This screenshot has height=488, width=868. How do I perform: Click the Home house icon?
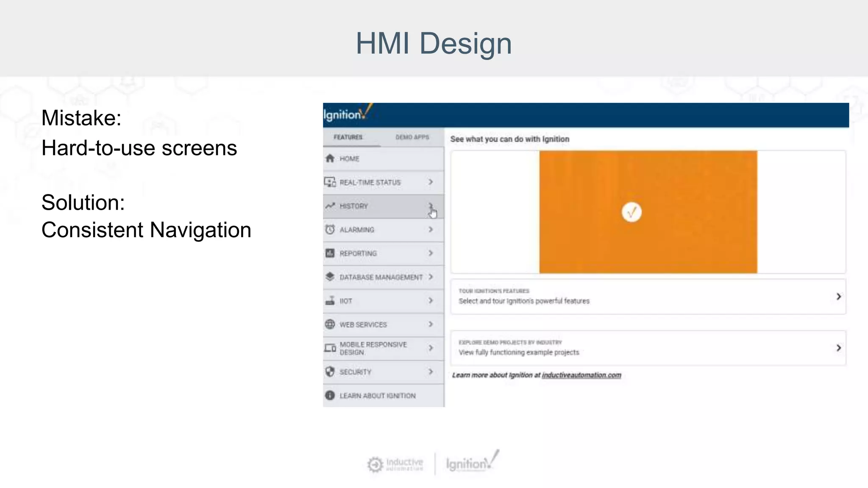[330, 158]
